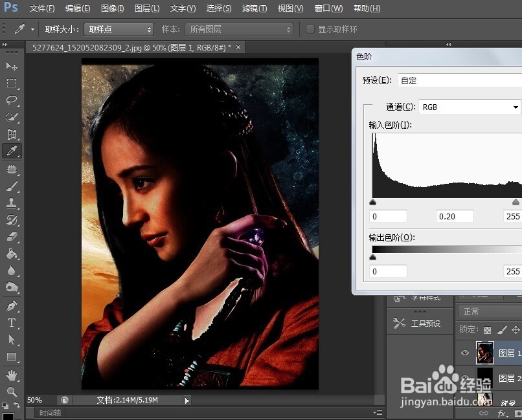Click the output black level slider

[x=373, y=257]
